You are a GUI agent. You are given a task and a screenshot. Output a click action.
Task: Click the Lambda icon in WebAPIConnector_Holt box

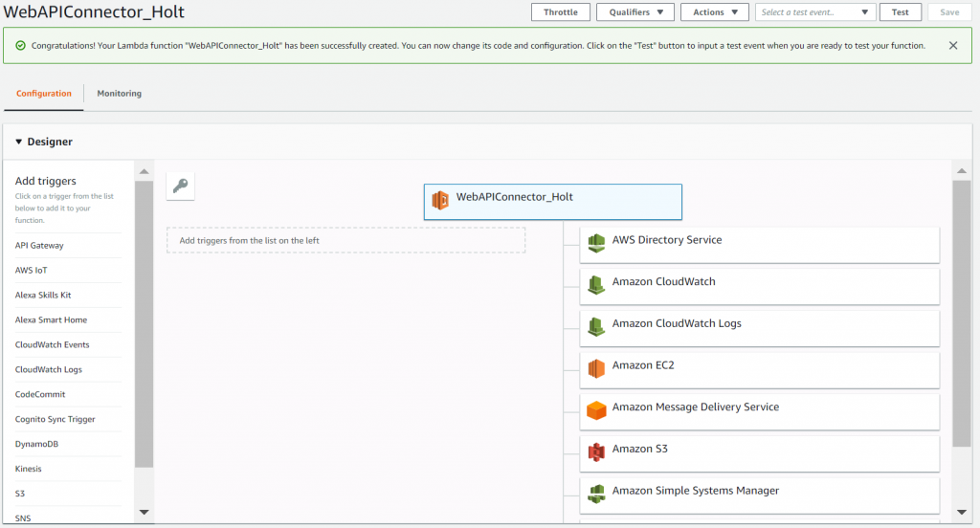(x=440, y=201)
